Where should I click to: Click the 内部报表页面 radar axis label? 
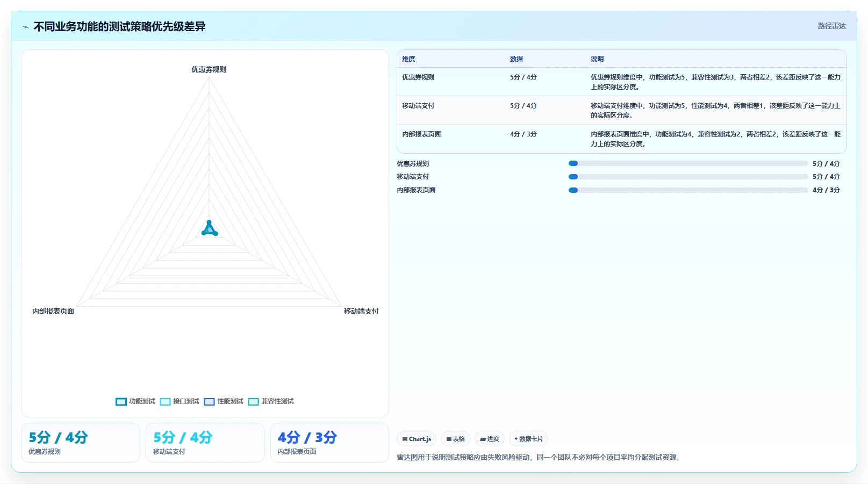pyautogui.click(x=53, y=311)
